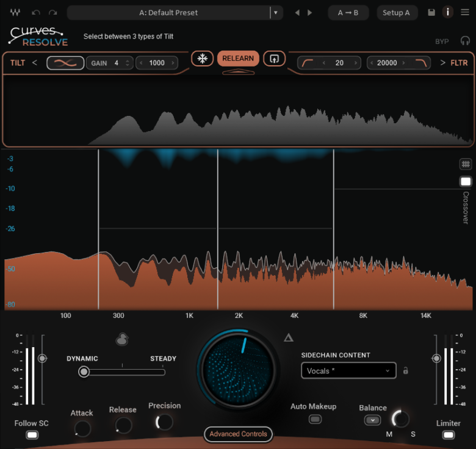Open the hamburger menu

tap(465, 13)
